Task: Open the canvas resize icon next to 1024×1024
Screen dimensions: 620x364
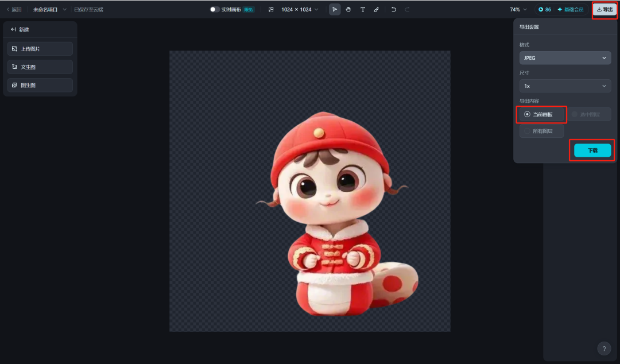Action: tap(270, 9)
